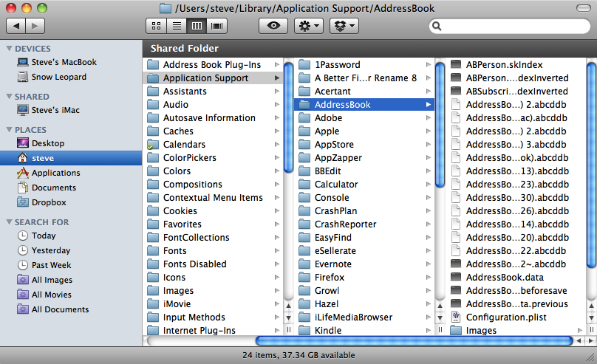Open Desktop in the sidebar
The height and width of the screenshot is (364, 597).
[71, 143]
